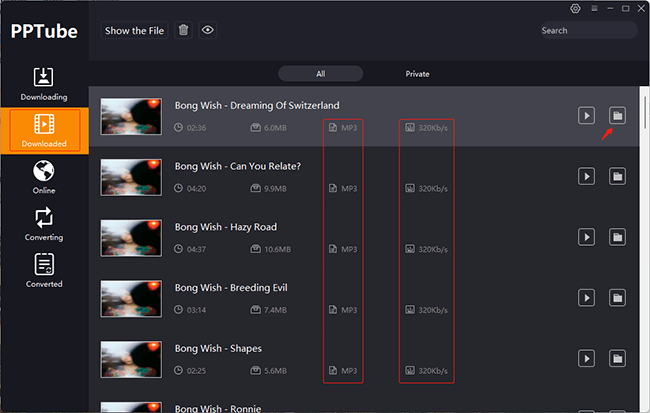Open folder for Shapes track
The height and width of the screenshot is (413, 650).
pyautogui.click(x=617, y=358)
